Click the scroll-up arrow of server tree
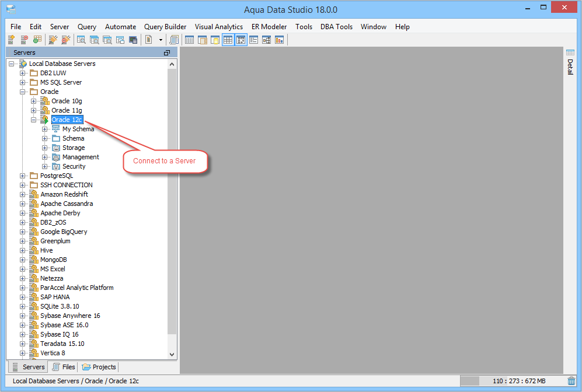Viewport: 582px width, 392px height. click(172, 64)
